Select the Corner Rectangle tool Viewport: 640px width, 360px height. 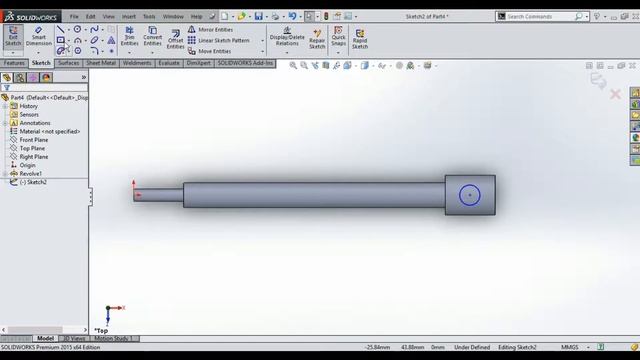(60, 40)
